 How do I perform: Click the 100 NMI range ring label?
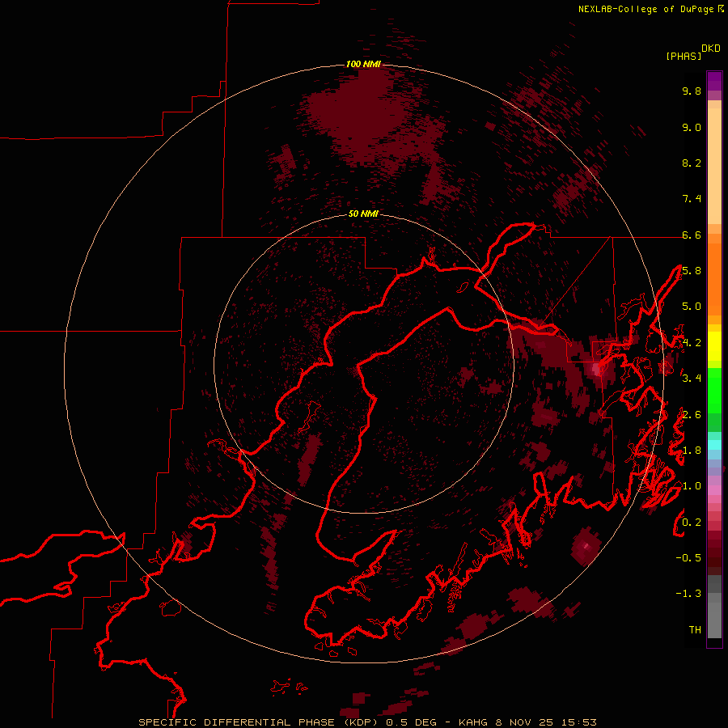(x=363, y=64)
